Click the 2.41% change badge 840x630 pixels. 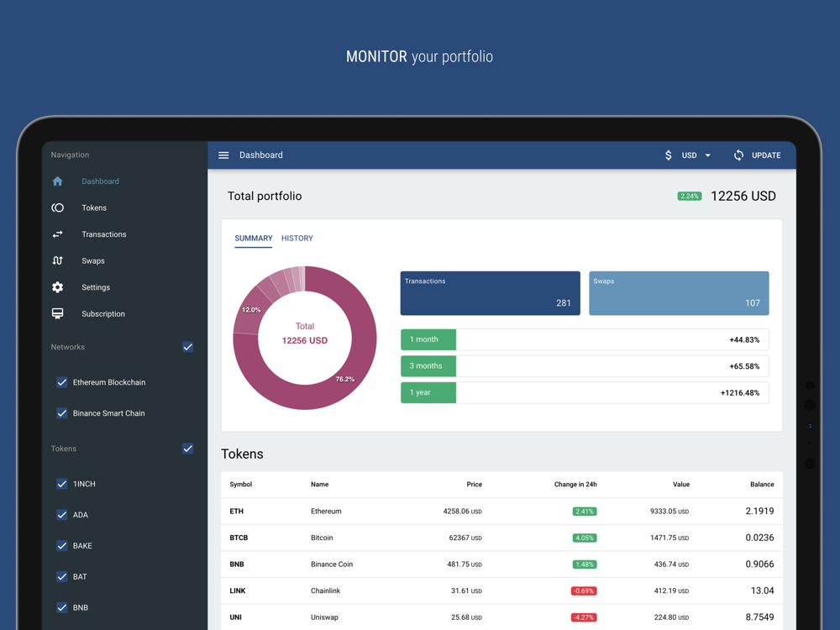585,512
